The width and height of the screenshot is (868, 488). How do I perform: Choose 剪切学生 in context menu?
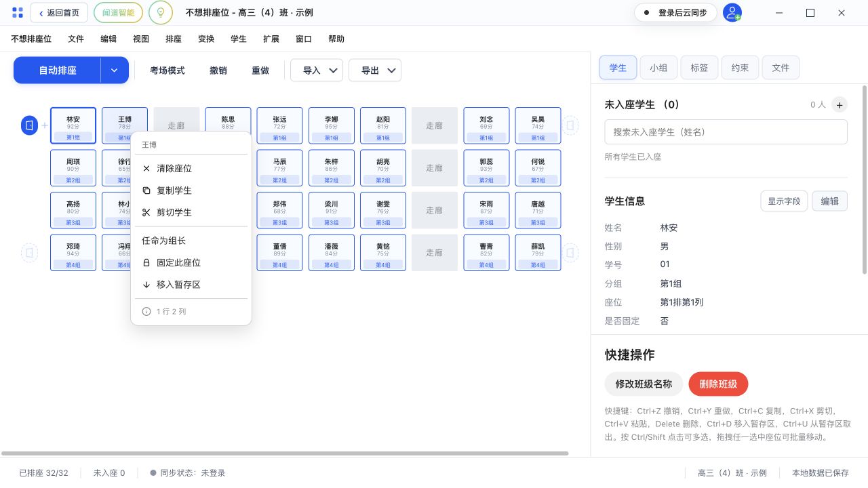191,212
